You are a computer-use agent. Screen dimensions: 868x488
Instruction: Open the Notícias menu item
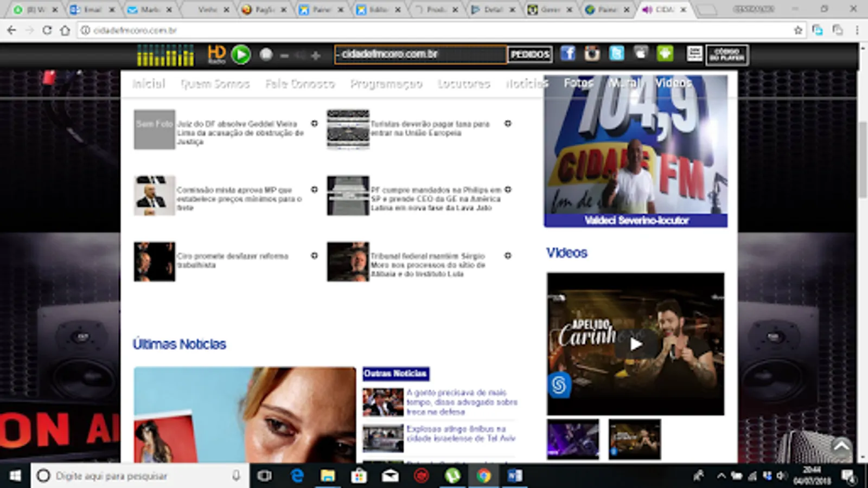point(527,84)
